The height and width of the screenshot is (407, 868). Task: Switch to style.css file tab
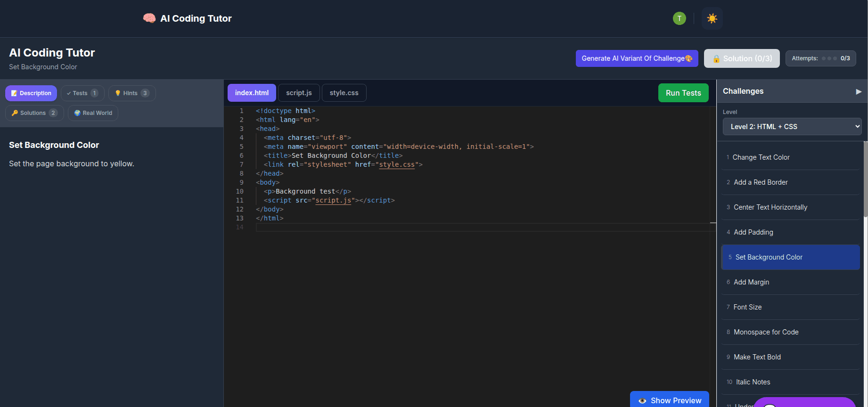pyautogui.click(x=344, y=93)
